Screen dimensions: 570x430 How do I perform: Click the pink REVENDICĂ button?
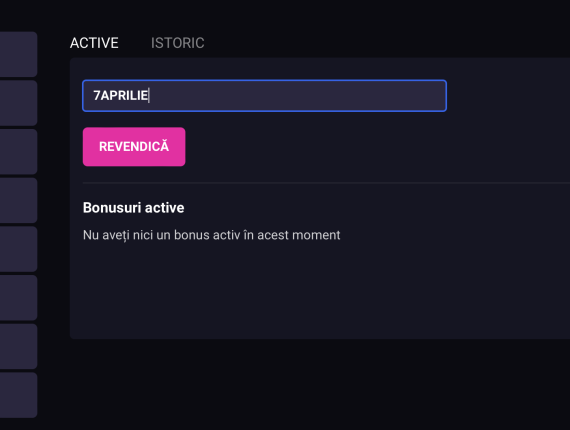[134, 147]
